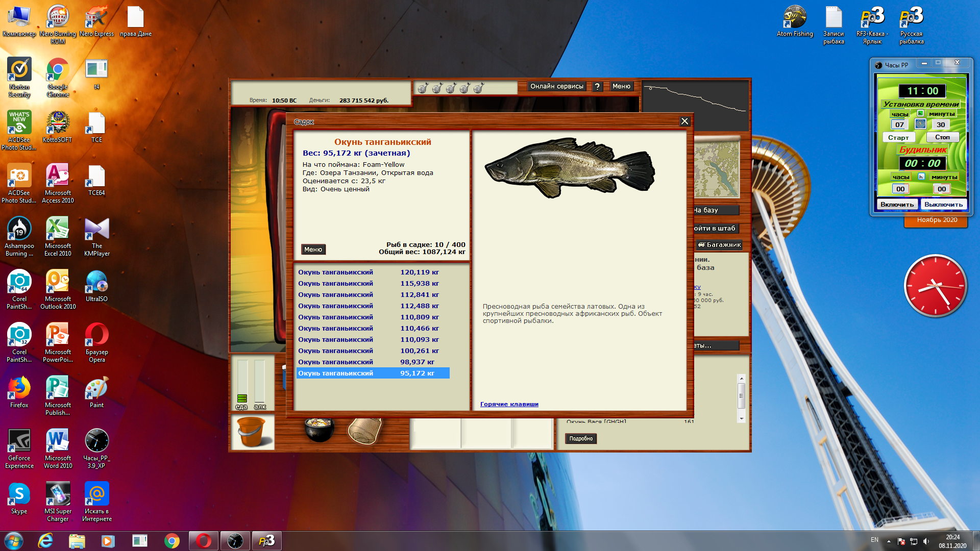Click the Старт button in Часы РР
The image size is (980, 551).
[x=898, y=137]
